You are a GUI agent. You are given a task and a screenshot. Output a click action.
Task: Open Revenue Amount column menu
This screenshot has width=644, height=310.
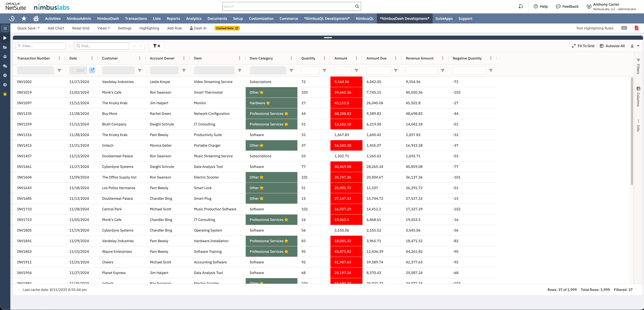pyautogui.click(x=442, y=58)
